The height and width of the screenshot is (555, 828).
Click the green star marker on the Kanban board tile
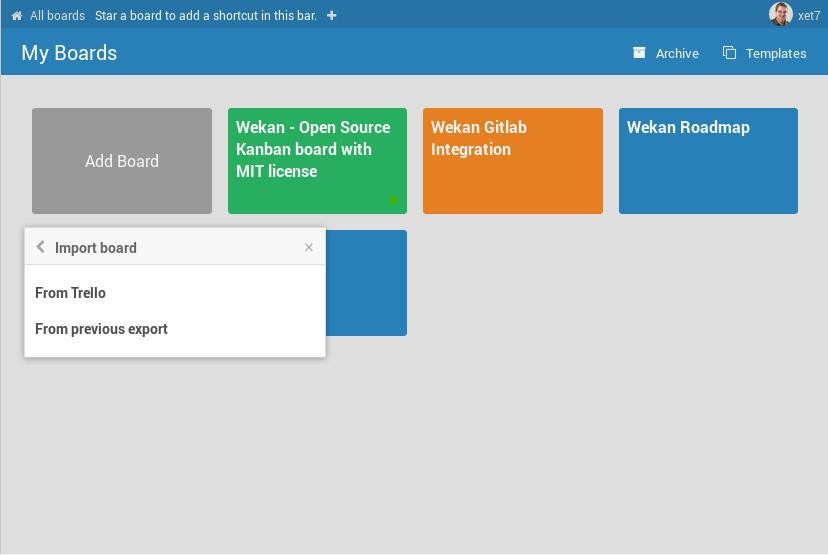tap(393, 200)
